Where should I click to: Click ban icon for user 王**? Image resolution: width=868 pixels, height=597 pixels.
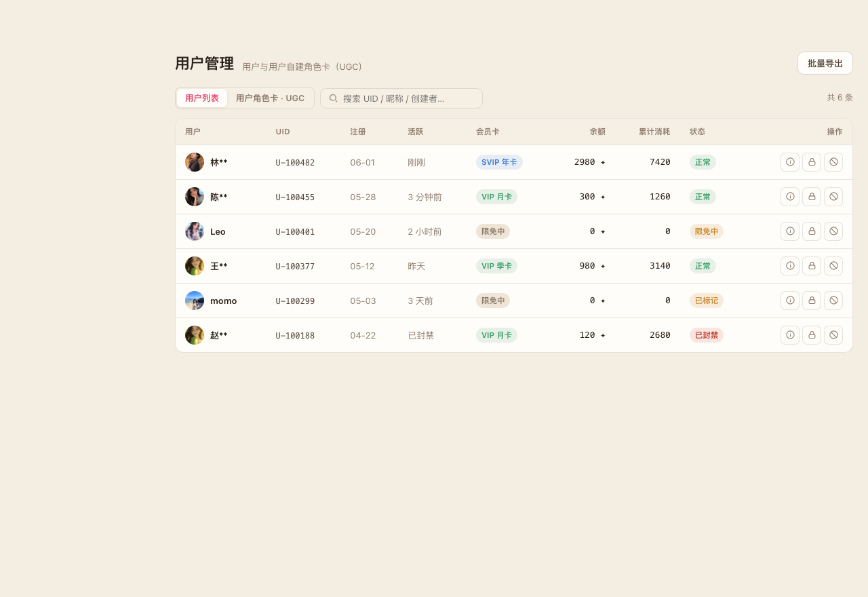[833, 266]
